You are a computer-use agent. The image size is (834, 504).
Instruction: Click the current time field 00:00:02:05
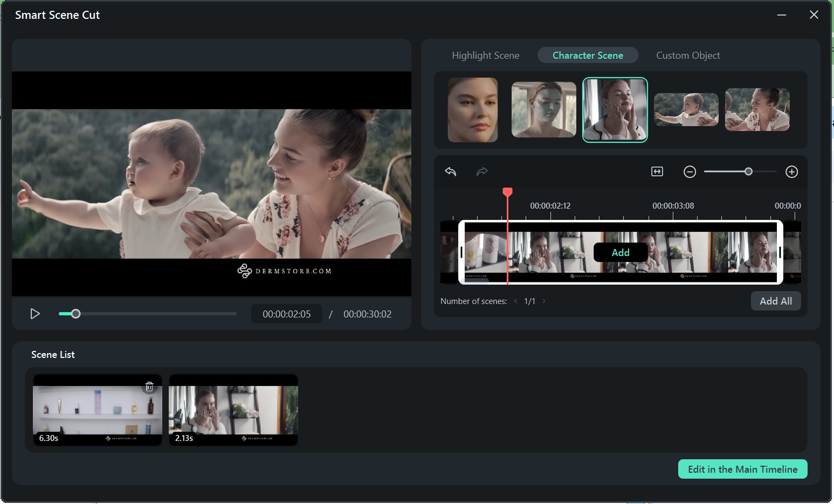tap(287, 314)
